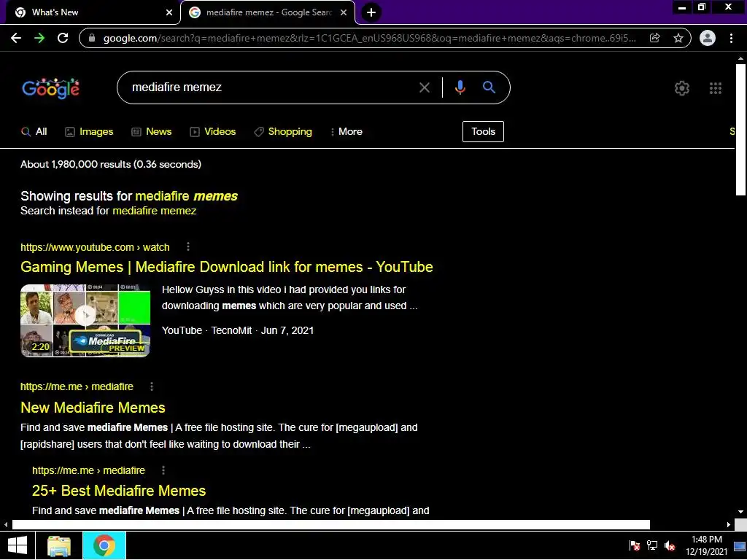Open Gaming Memes Mediafire Download YouTube result
This screenshot has width=747, height=560.
point(227,267)
